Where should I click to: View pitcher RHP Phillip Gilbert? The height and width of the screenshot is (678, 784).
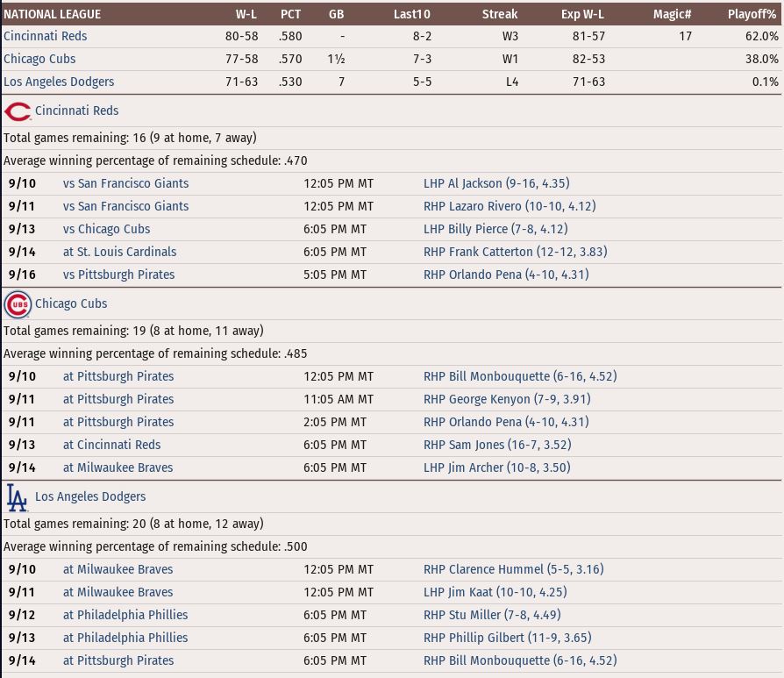(x=508, y=638)
